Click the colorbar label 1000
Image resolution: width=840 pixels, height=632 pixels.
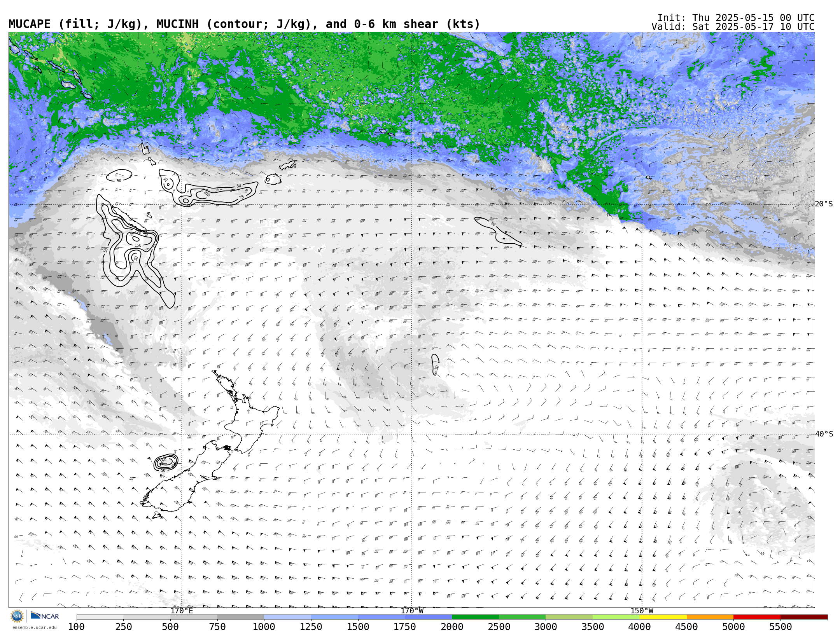point(264,627)
